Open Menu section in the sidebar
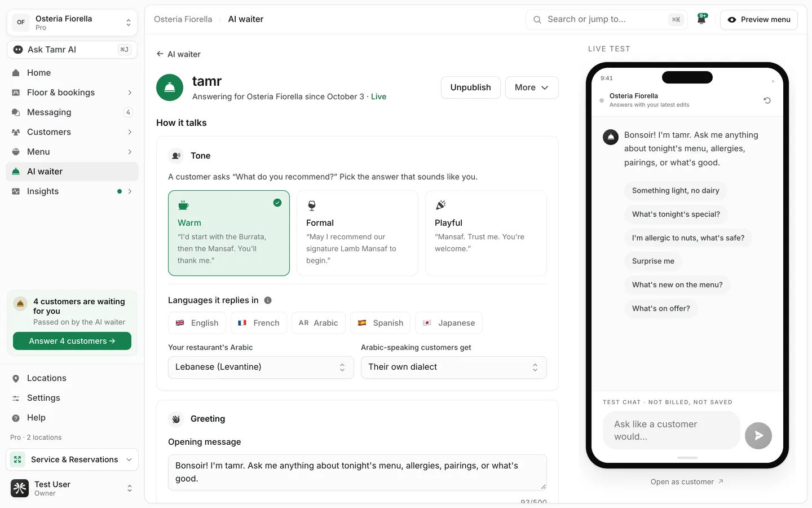Viewport: 812px width, 508px height. click(x=72, y=152)
